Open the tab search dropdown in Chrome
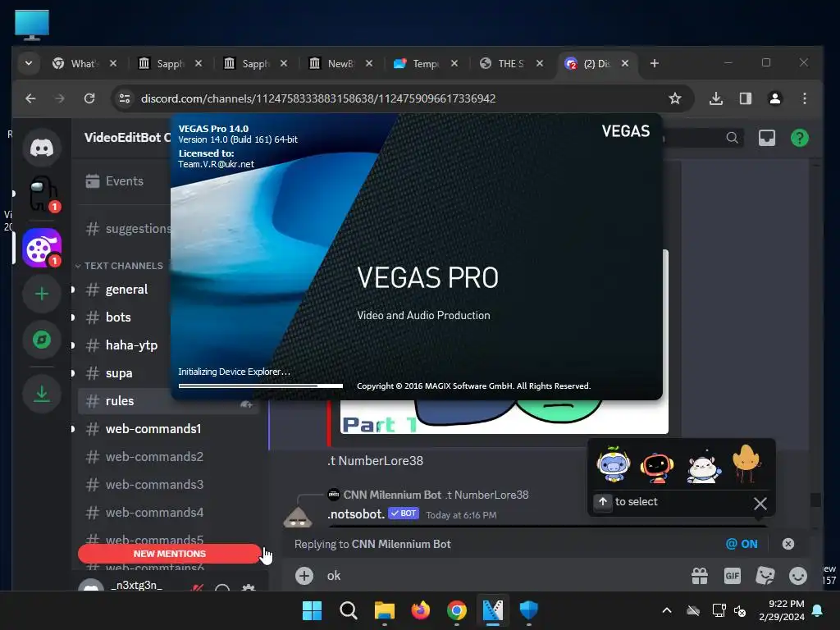The height and width of the screenshot is (630, 840). (x=29, y=63)
